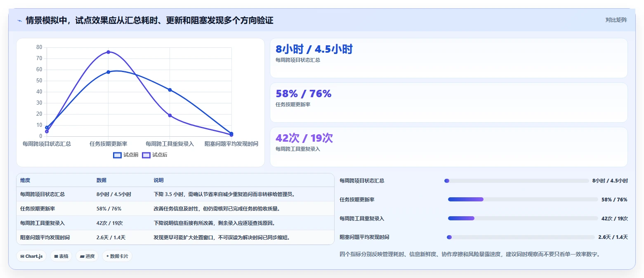Click table cell 每周跨项目状态汇总

click(x=42, y=194)
